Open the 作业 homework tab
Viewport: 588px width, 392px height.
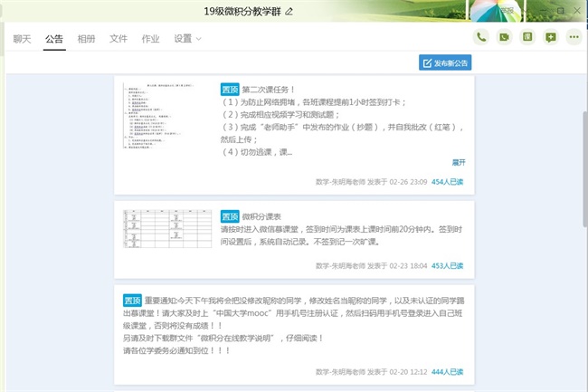[151, 39]
